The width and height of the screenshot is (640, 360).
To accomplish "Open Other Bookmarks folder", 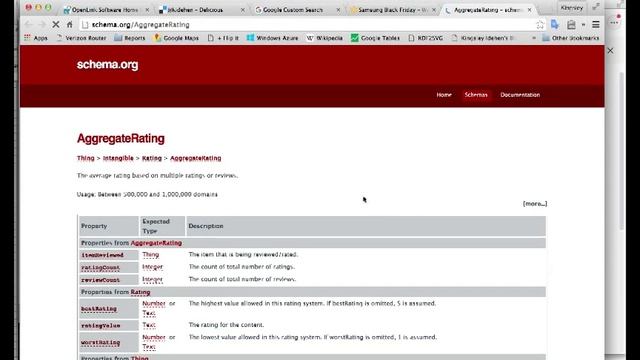I will 571,38.
